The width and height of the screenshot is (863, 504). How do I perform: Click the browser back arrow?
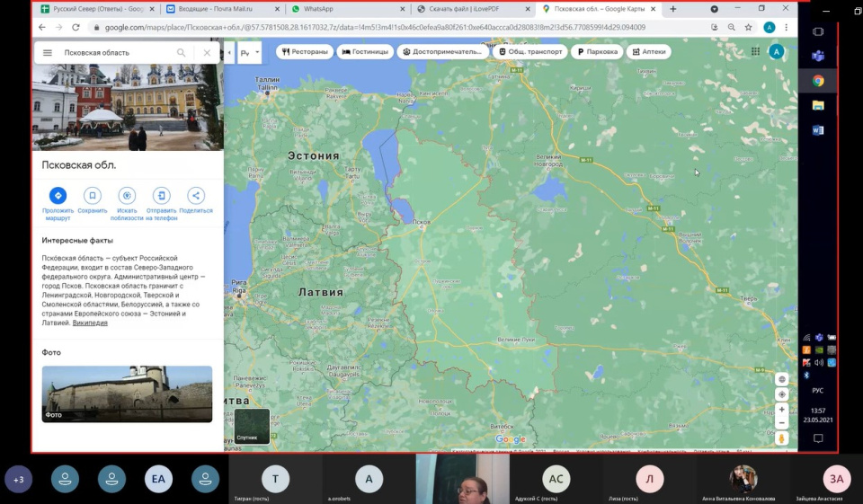click(42, 27)
